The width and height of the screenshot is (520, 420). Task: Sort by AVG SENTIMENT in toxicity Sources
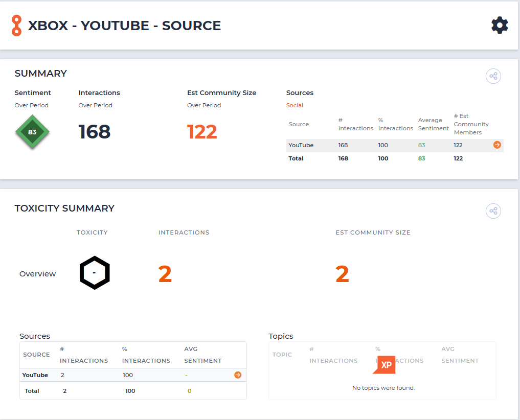coord(202,355)
